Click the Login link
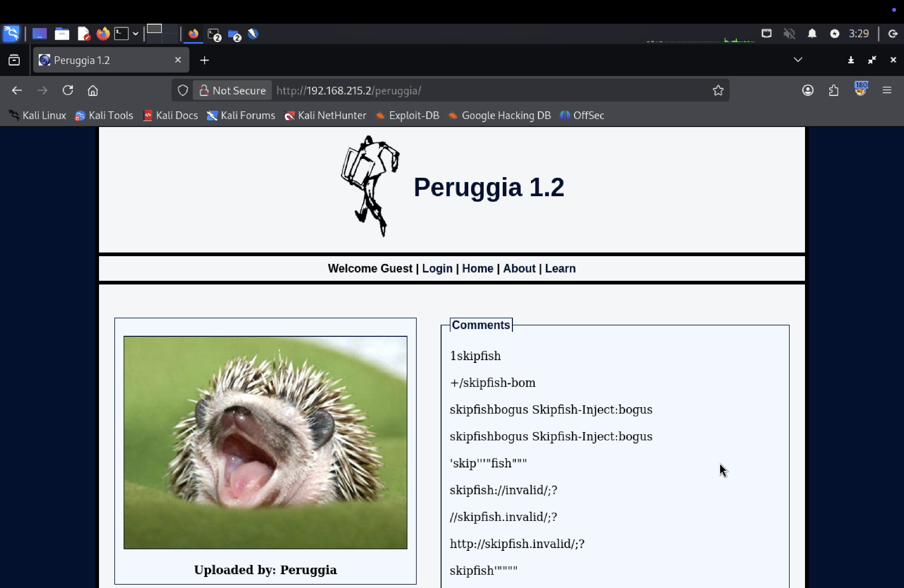The width and height of the screenshot is (904, 588). pos(437,268)
